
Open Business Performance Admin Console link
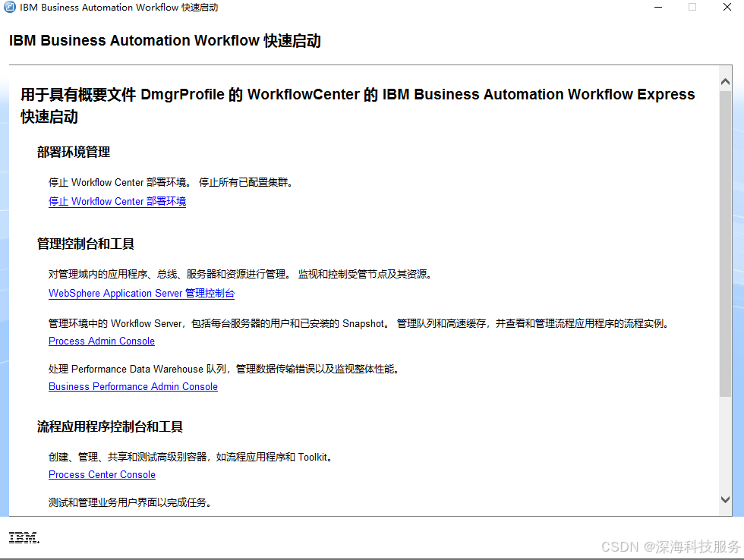[x=134, y=386]
